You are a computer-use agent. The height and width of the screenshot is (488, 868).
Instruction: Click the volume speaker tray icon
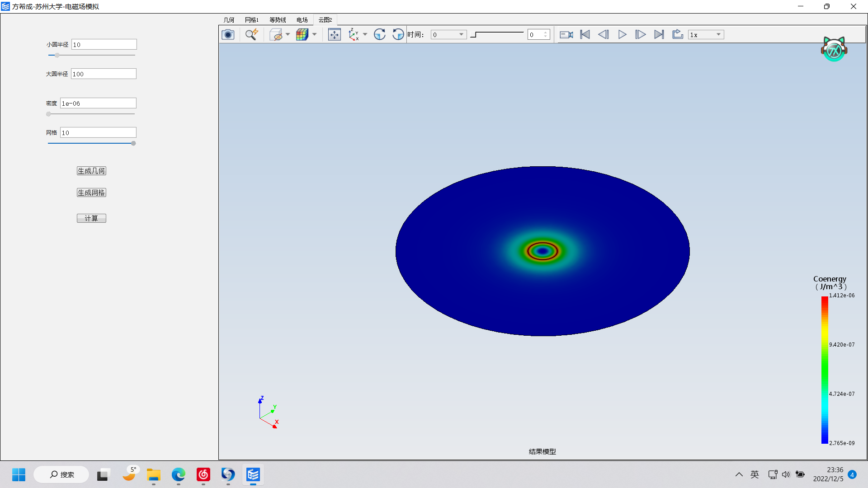click(786, 474)
